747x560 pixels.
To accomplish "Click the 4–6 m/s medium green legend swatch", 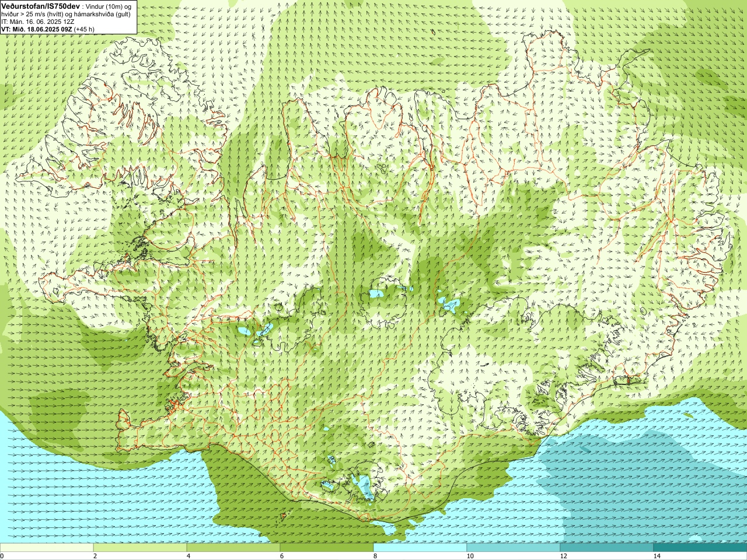I will coord(233,548).
